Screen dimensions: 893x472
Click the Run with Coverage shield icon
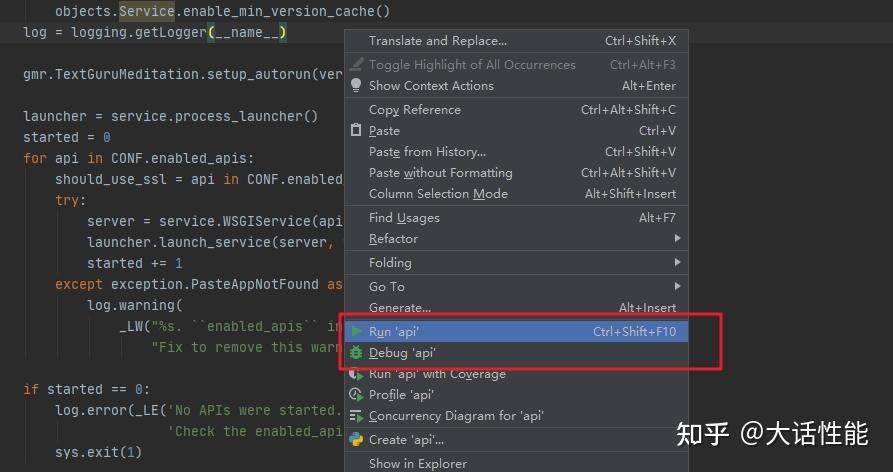[x=357, y=374]
